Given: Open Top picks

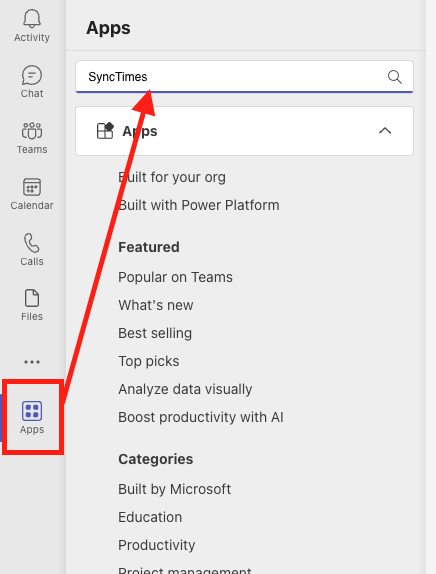Looking at the screenshot, I should coord(149,361).
